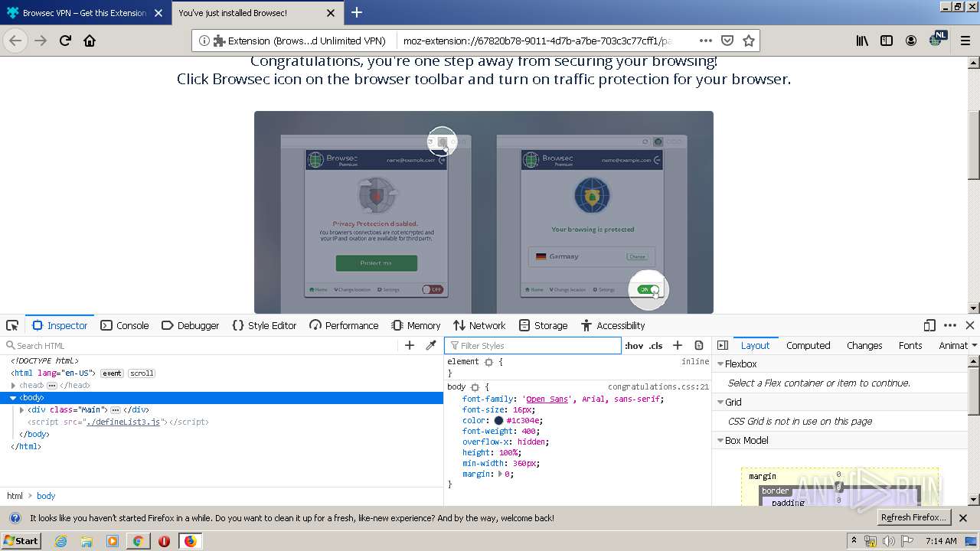Click the event badge on html element
The width and height of the screenshot is (980, 551).
[x=112, y=373]
